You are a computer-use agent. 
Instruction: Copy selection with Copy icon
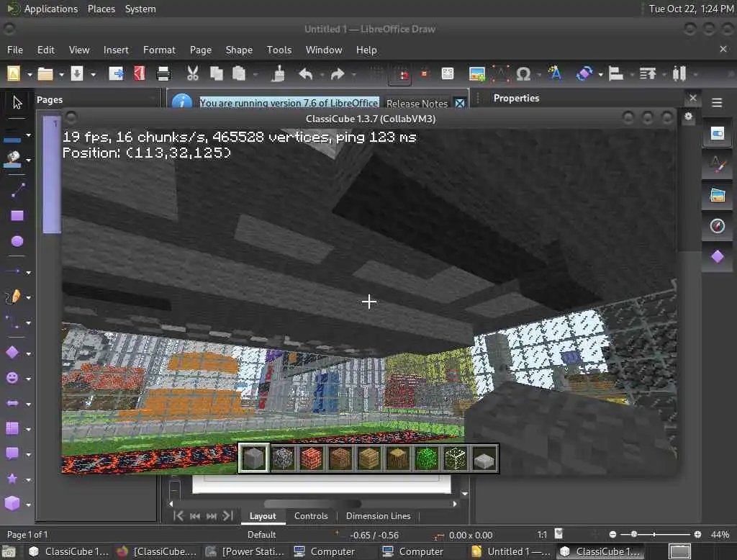point(216,74)
